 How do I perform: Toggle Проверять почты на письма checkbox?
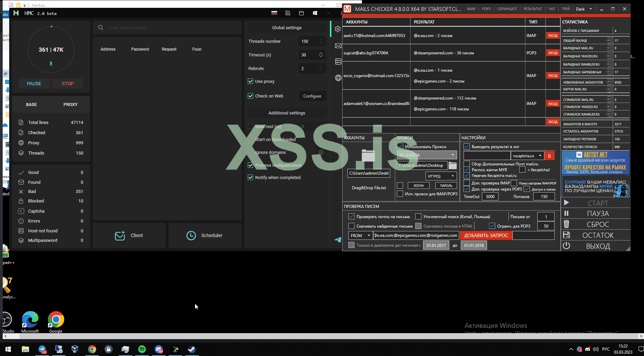coord(351,216)
